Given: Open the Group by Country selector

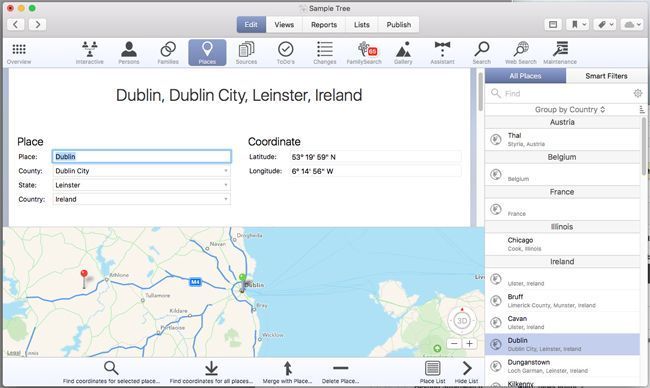Looking at the screenshot, I should pos(570,109).
